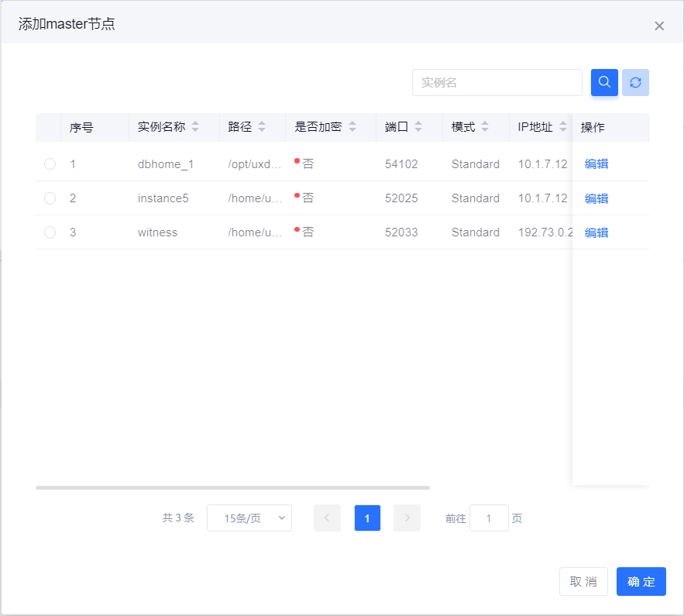The image size is (684, 616).
Task: Click 编辑 link for witness
Action: [x=596, y=232]
